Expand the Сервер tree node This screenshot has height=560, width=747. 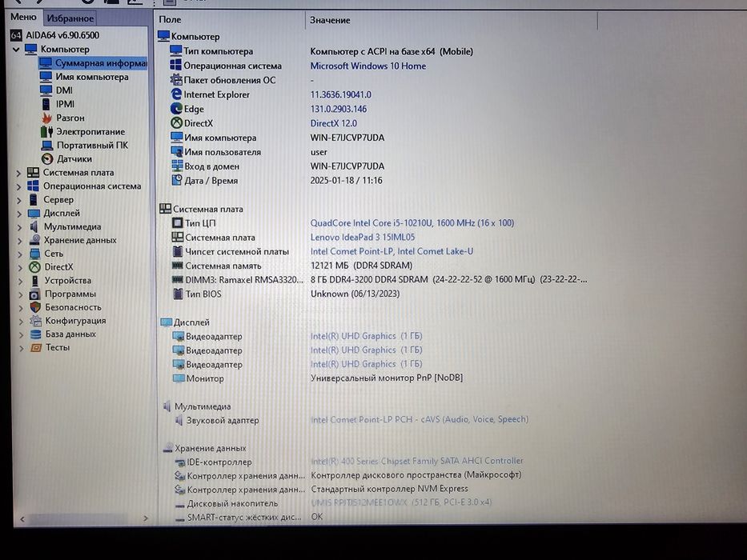[19, 200]
